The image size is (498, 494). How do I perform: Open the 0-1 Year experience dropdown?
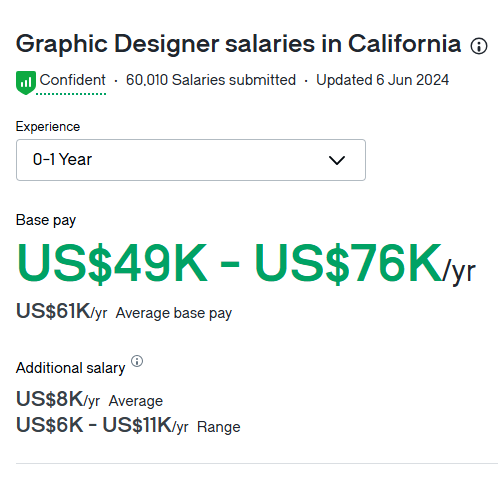(191, 160)
